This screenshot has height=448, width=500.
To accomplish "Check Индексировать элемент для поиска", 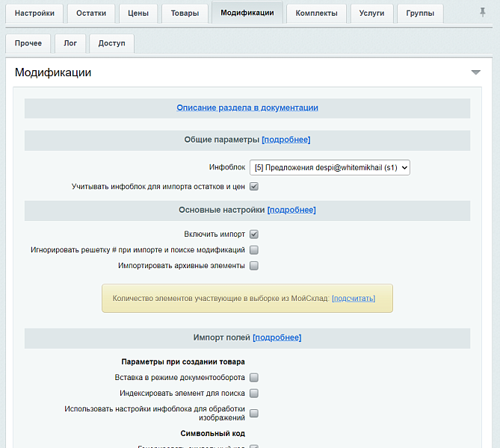I will [x=254, y=393].
